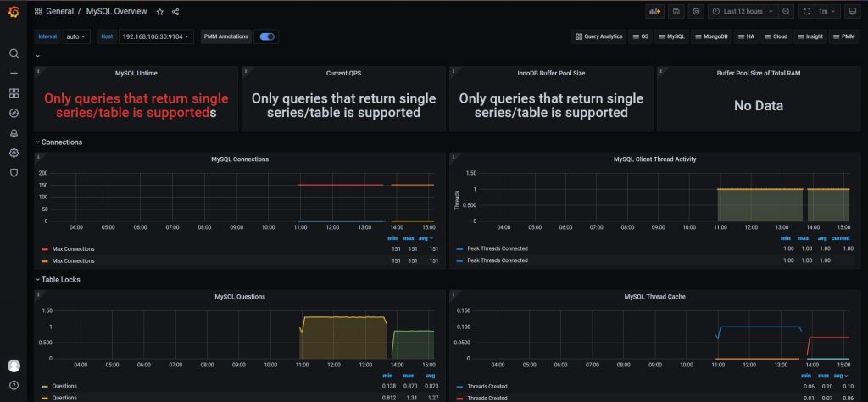The height and width of the screenshot is (402, 868).
Task: Click the MySQL Uptime panel title
Action: [x=136, y=73]
